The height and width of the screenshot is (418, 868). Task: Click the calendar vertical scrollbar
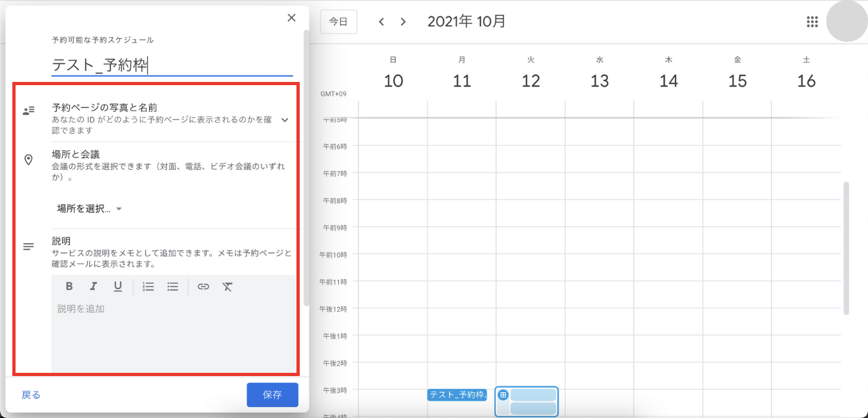[x=846, y=248]
